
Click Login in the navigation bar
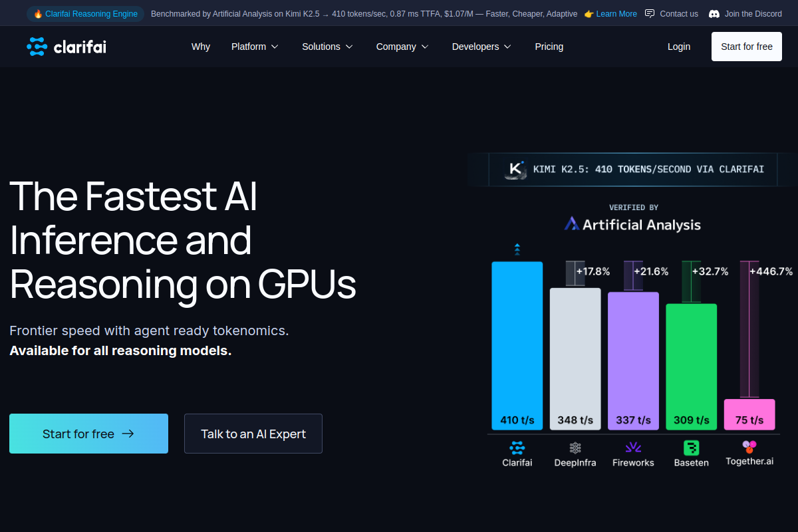pos(679,47)
